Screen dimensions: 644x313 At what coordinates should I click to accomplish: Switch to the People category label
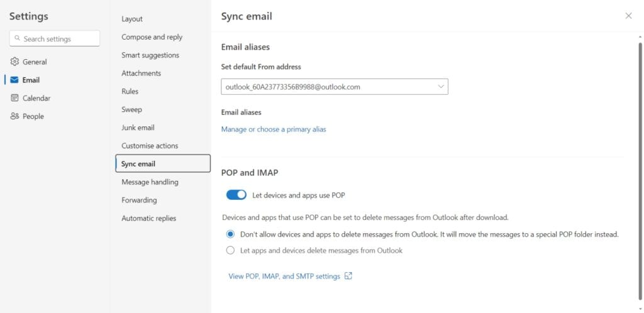click(33, 116)
